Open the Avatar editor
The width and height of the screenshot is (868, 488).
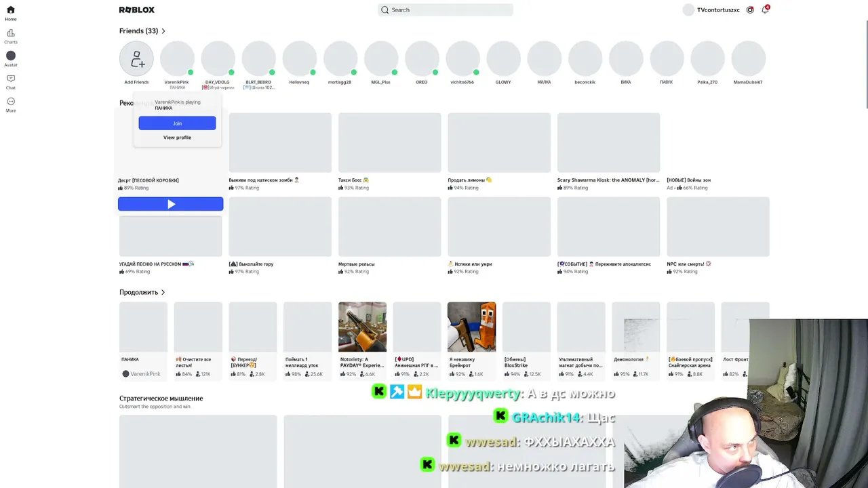[11, 59]
